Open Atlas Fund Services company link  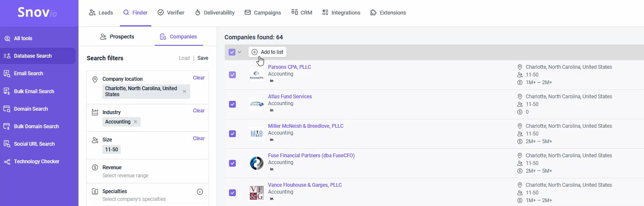[x=290, y=97]
